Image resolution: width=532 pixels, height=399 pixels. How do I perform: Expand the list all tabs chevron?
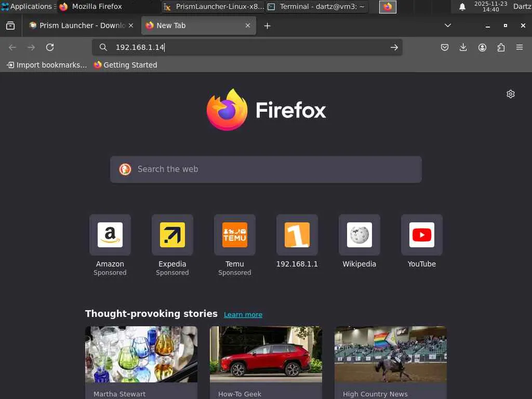(x=448, y=25)
